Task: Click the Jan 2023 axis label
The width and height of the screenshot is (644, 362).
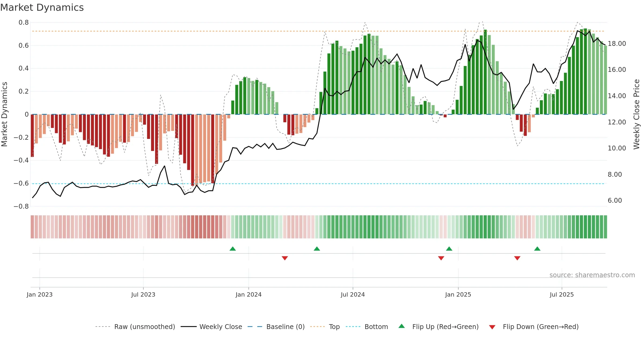Action: pos(40,294)
